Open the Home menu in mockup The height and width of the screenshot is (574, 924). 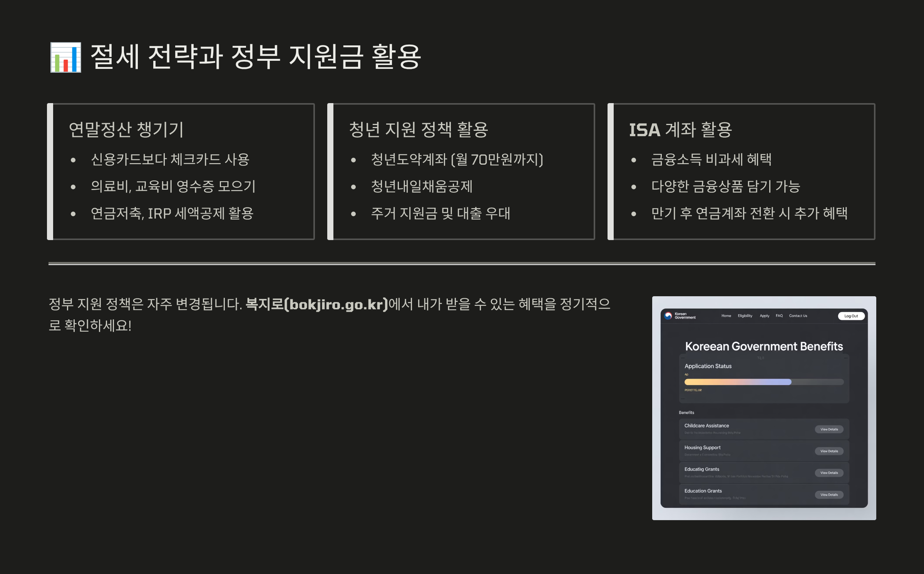click(726, 316)
